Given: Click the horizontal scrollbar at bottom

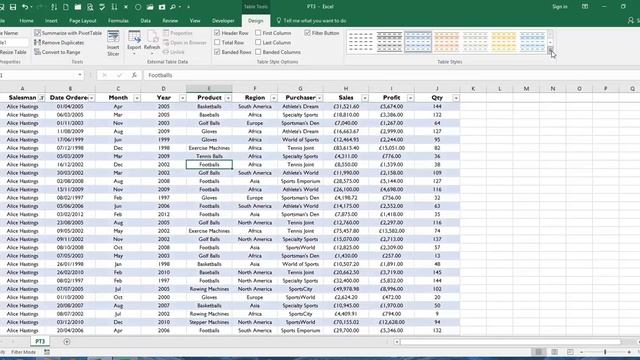Looking at the screenshot, I should [x=510, y=342].
